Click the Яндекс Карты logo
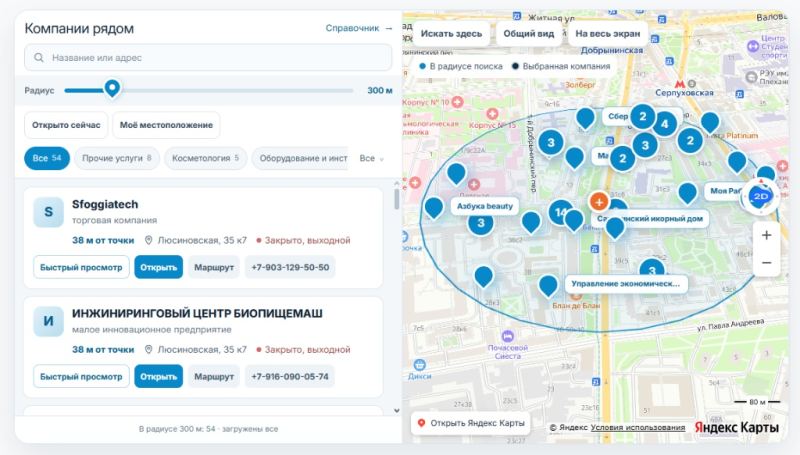The height and width of the screenshot is (455, 800). tap(737, 427)
